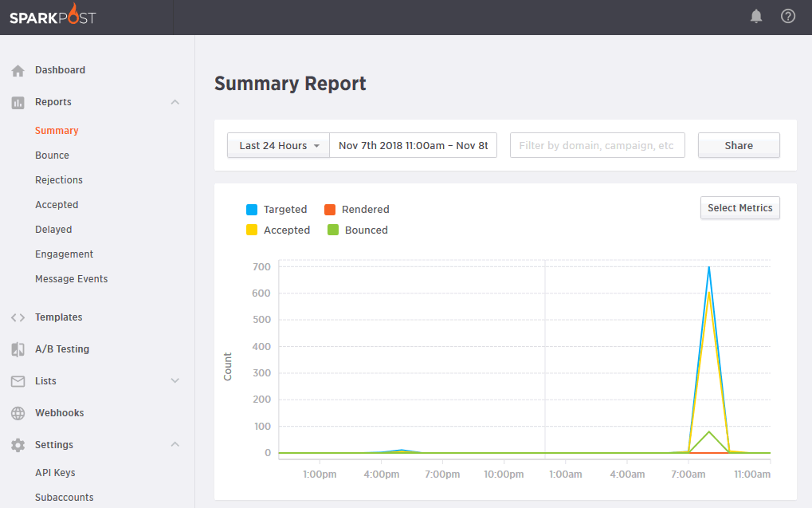The height and width of the screenshot is (508, 812).
Task: Open the Last 24 Hours dropdown
Action: point(278,146)
